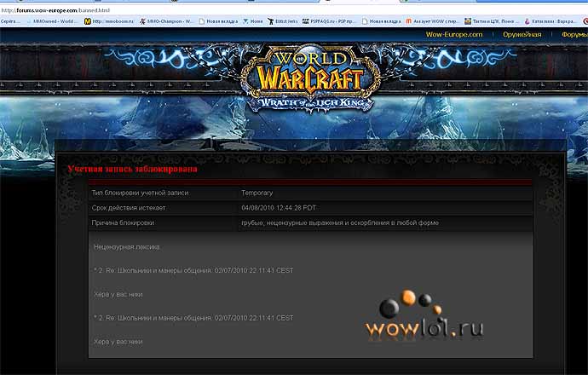
Task: Open Форумы navigation link
Action: (575, 34)
